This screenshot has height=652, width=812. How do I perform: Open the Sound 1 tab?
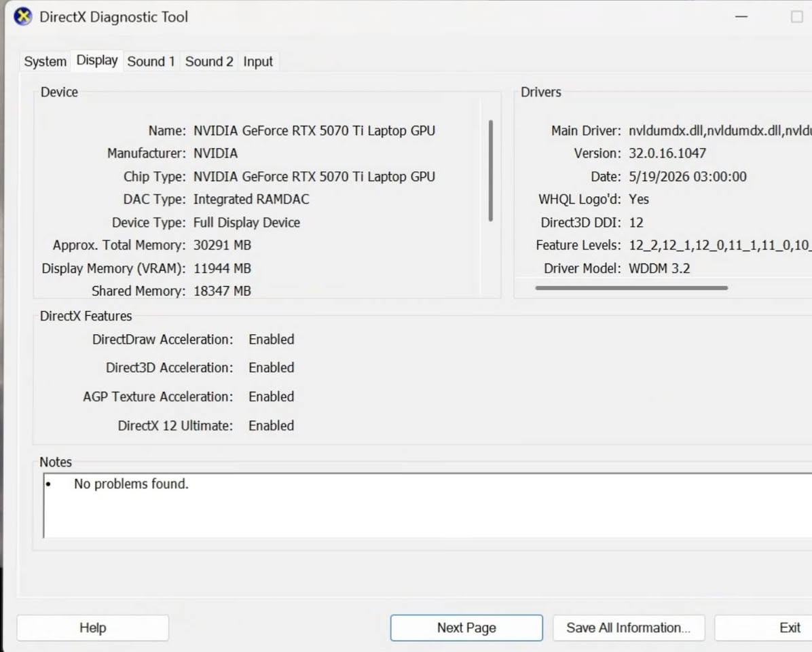point(151,62)
